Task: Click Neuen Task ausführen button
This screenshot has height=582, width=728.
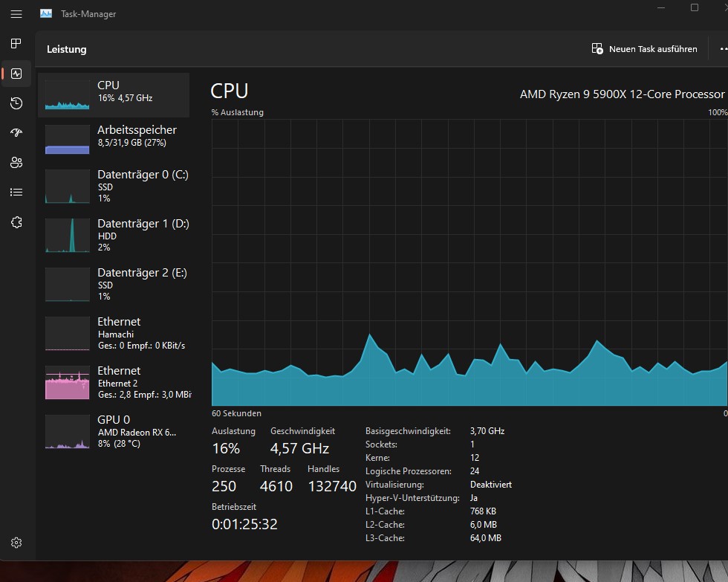Action: click(644, 49)
